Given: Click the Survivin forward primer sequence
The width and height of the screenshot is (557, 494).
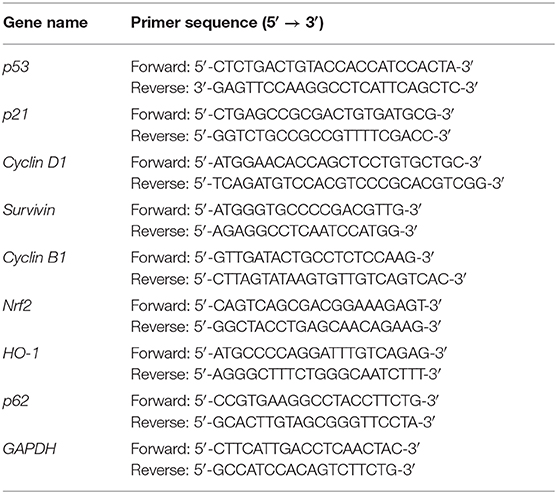Looking at the screenshot, I should pyautogui.click(x=276, y=210).
